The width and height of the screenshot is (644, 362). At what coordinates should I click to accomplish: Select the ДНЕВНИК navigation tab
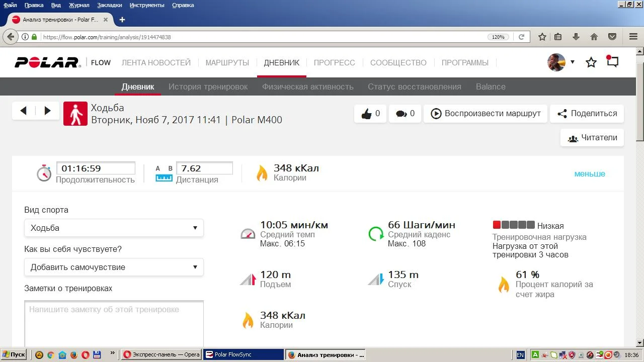[282, 63]
